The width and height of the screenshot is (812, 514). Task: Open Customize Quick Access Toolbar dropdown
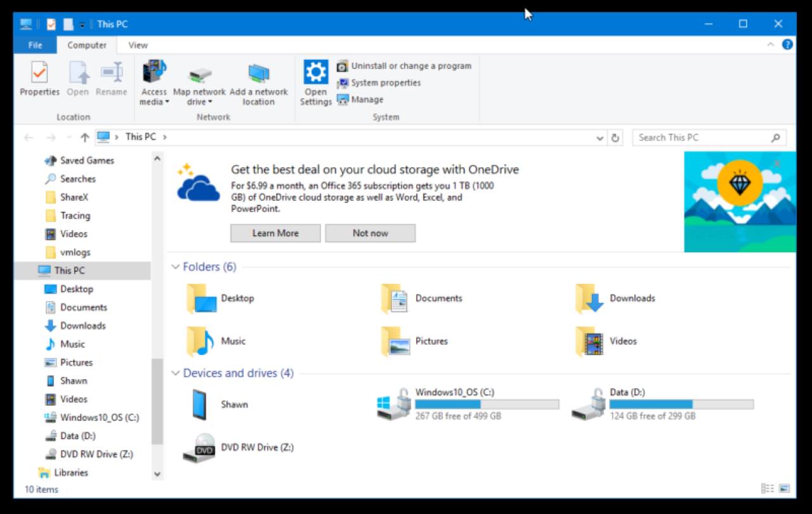(82, 25)
